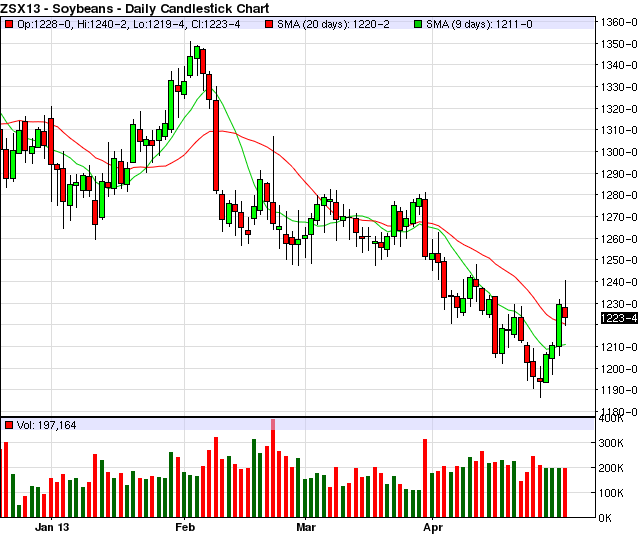
Task: Click the 1340-0 price axis label
Action: (620, 65)
